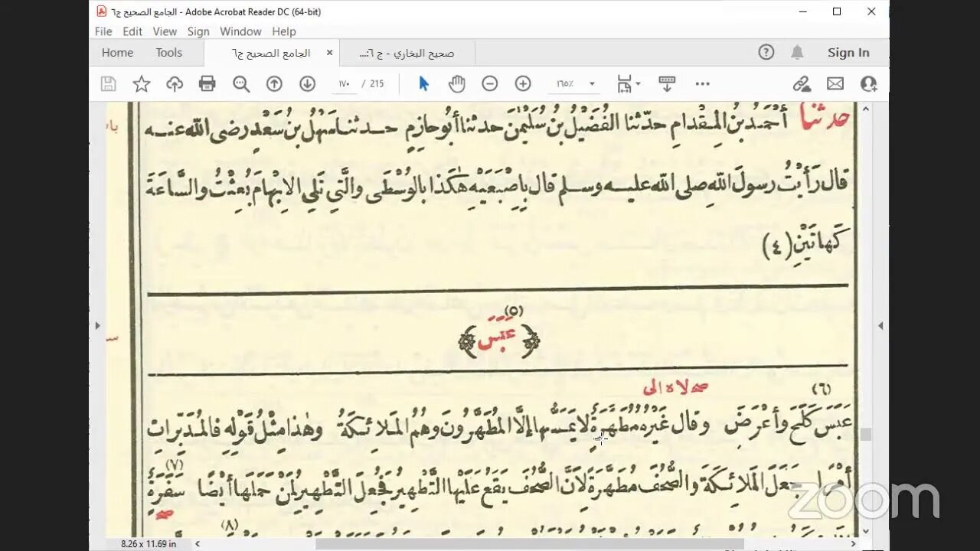
Task: Close the الجامع الصحيح document tab
Action: [330, 53]
